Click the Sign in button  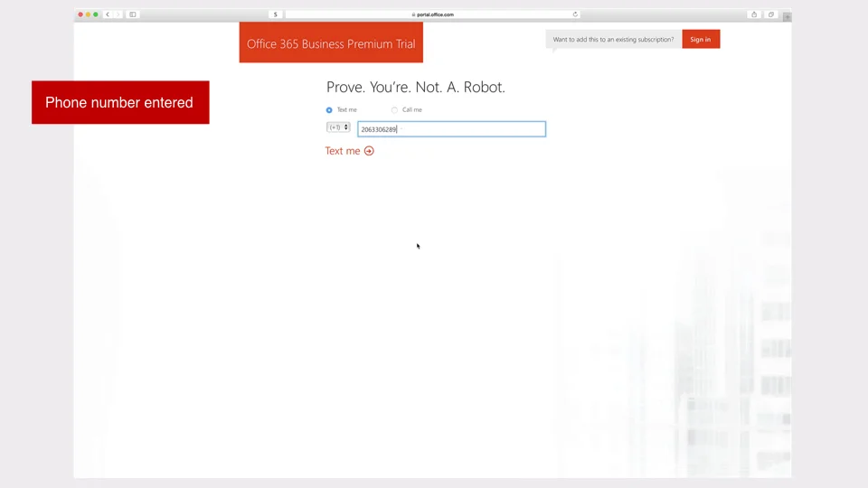(701, 39)
